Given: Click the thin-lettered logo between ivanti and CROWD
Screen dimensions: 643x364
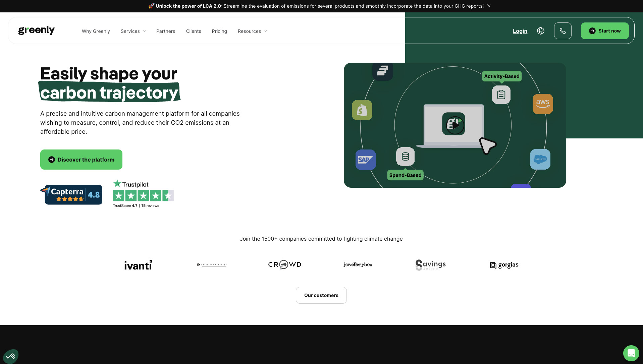Looking at the screenshot, I should point(212,265).
